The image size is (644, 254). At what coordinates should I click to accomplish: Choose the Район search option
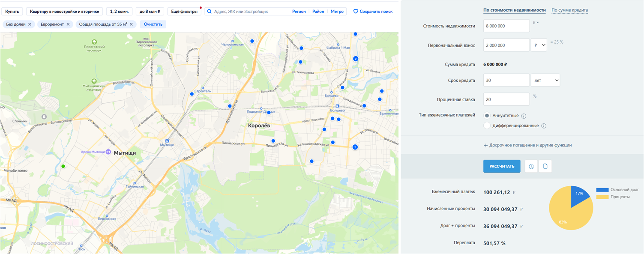click(318, 12)
